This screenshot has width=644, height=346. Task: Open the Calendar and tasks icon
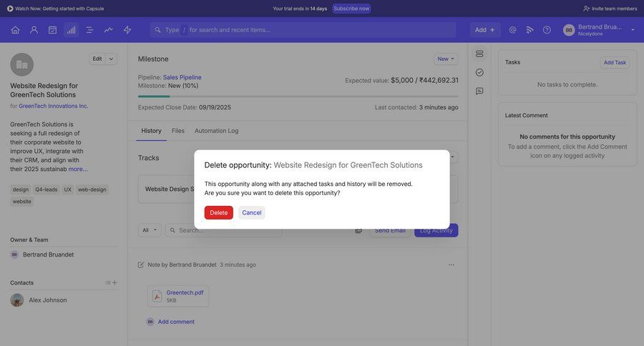point(52,30)
